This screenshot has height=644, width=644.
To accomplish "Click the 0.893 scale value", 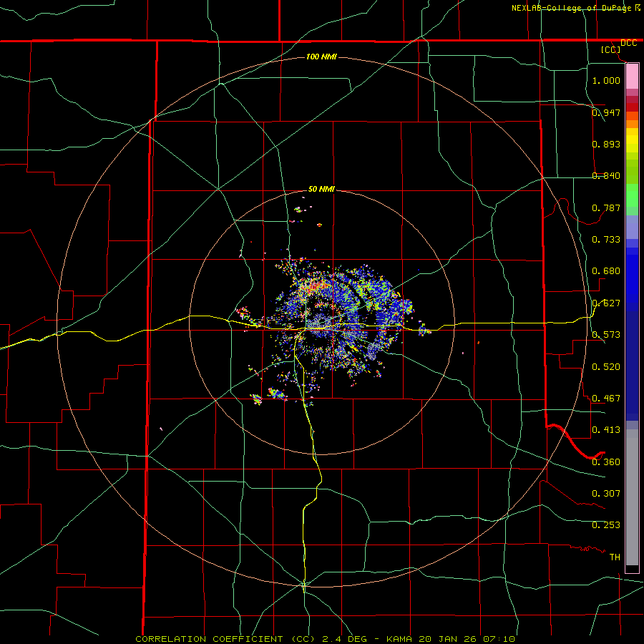I will [606, 144].
